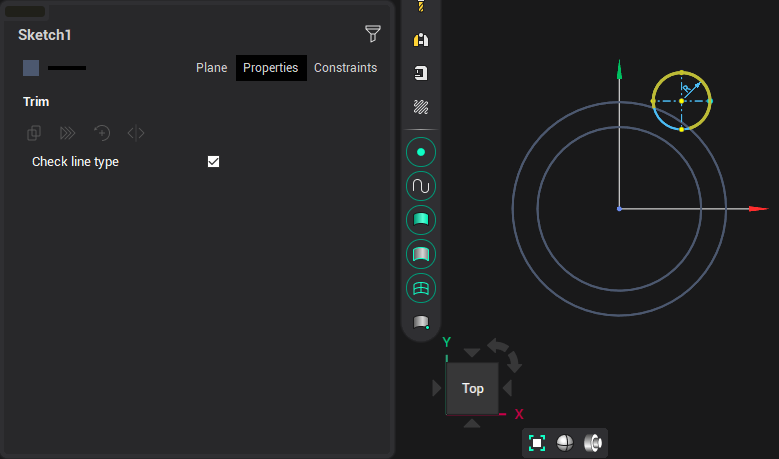Click the fit-to-screen icon in bottom toolbar
The image size is (779, 459).
coord(537,442)
